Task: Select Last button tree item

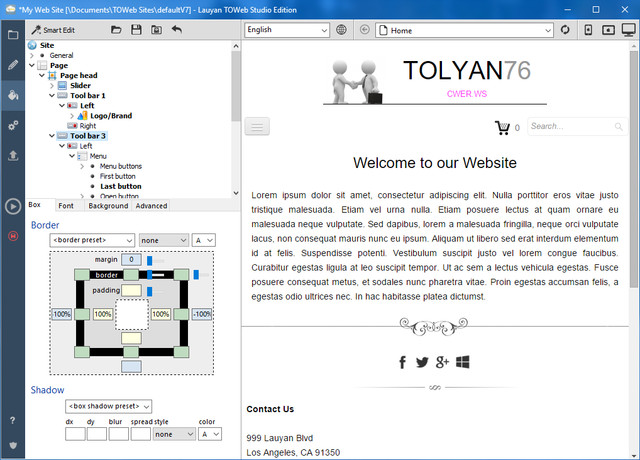Action: [x=121, y=187]
